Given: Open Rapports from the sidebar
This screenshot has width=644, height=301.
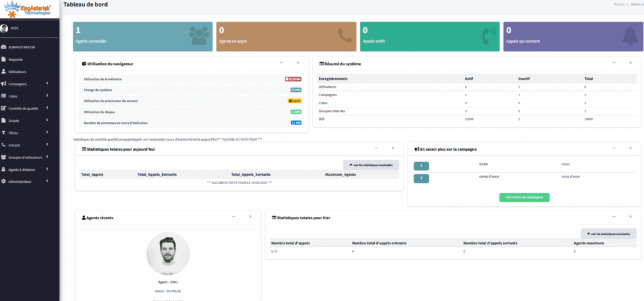Looking at the screenshot, I should 16,60.
